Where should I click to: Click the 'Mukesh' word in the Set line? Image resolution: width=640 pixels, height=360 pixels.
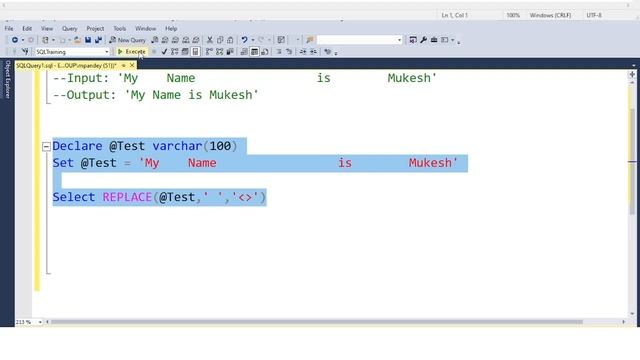pyautogui.click(x=430, y=163)
